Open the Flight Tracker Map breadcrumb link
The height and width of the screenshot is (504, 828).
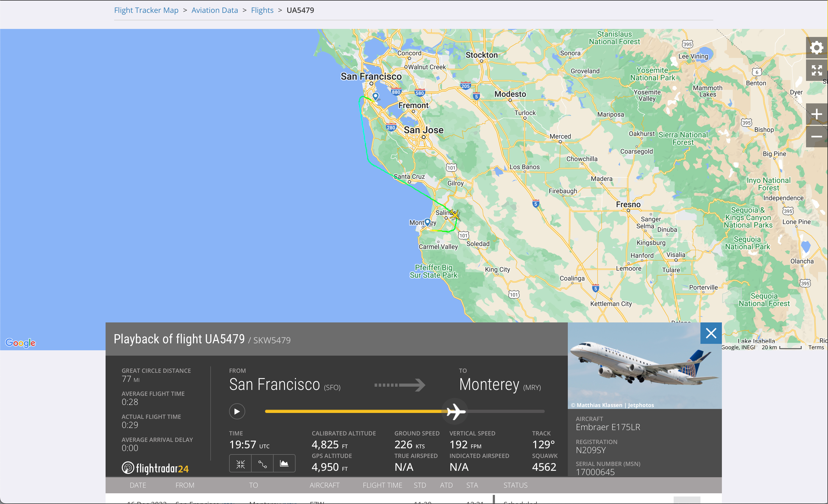pyautogui.click(x=146, y=10)
